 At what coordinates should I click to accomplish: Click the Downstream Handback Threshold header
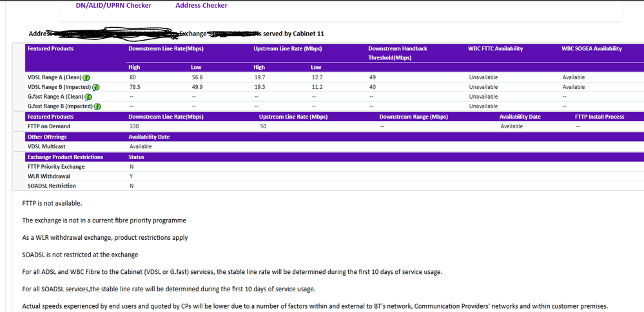tap(397, 53)
